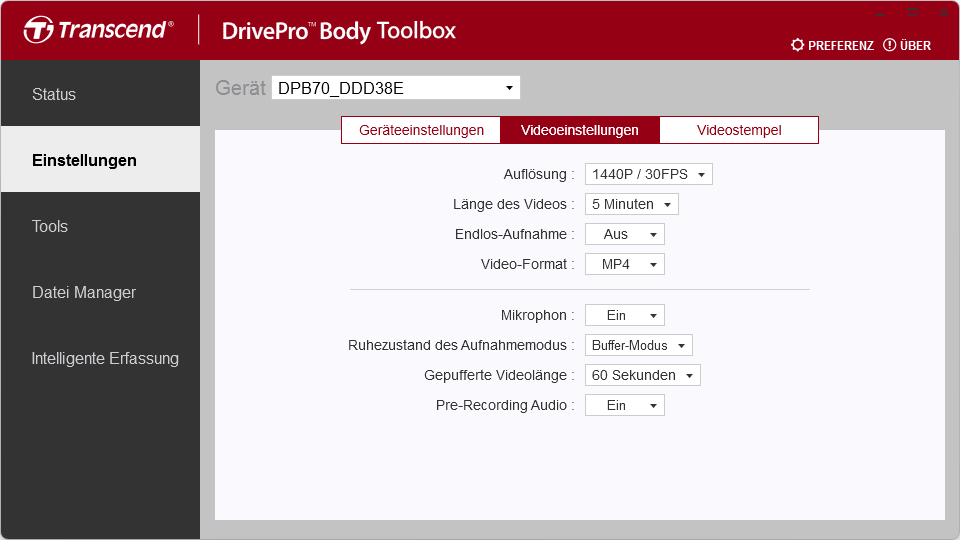Open the Tools section

pyautogui.click(x=100, y=226)
